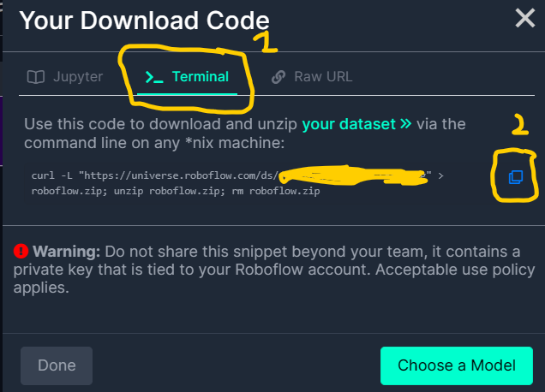Click the Jupyter notebook book icon
Viewport: 545px width, 392px height.
coord(35,77)
